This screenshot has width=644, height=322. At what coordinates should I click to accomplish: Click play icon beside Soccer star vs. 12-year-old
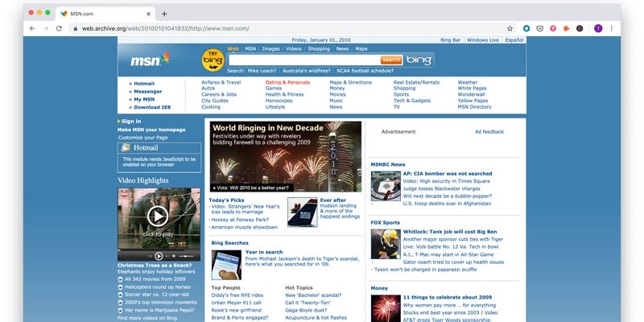[120, 295]
